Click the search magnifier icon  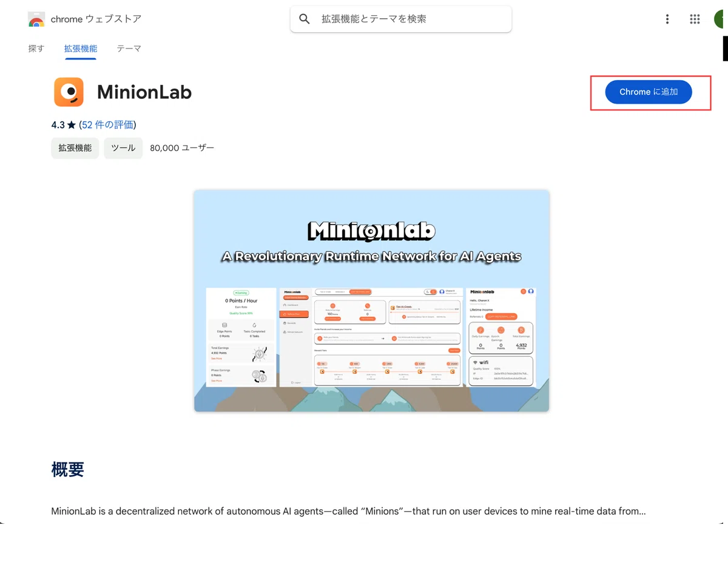[x=305, y=19]
